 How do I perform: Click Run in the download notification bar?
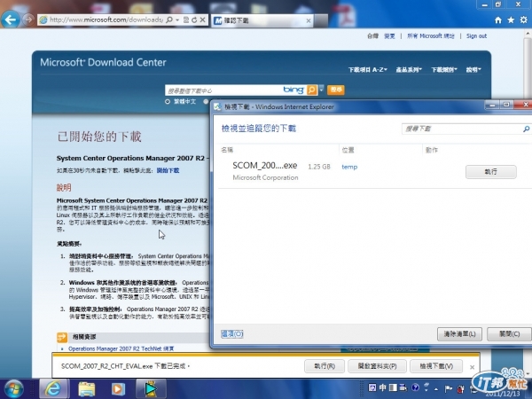(x=325, y=366)
